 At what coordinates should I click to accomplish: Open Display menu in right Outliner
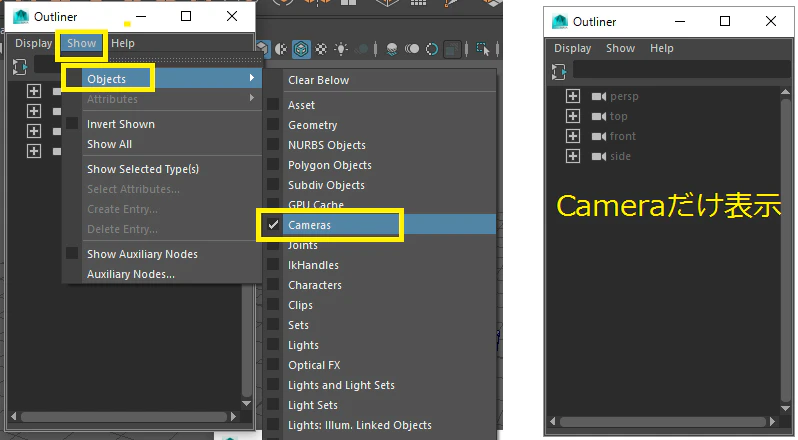pos(573,48)
